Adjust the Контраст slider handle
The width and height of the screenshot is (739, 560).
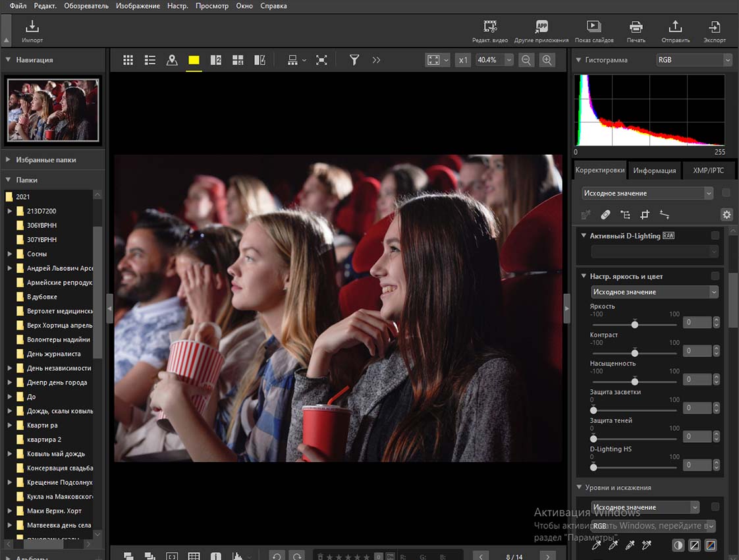pyautogui.click(x=634, y=352)
